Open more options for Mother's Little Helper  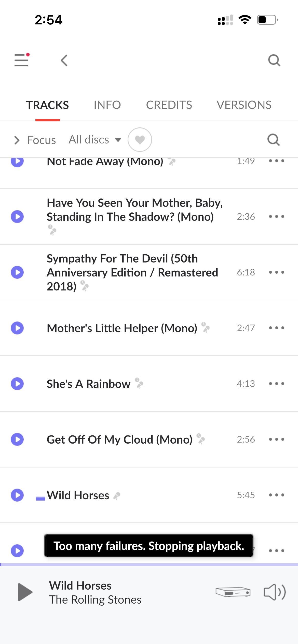276,328
